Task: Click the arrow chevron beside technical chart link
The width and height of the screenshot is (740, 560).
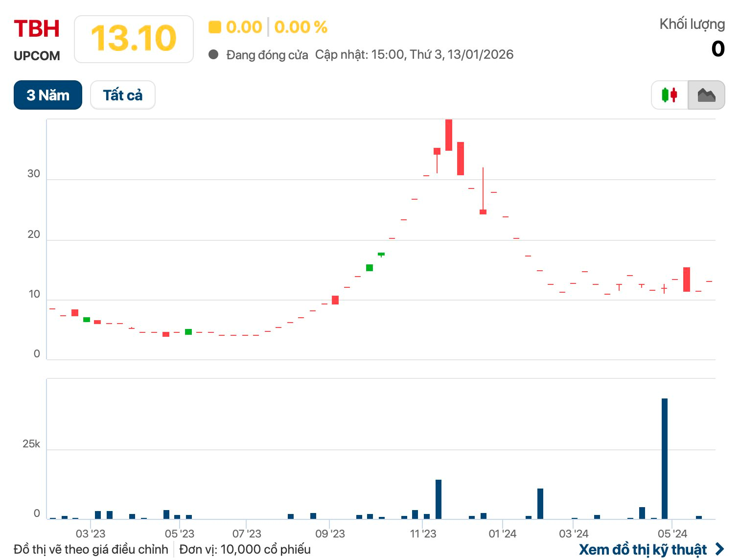Action: (719, 549)
